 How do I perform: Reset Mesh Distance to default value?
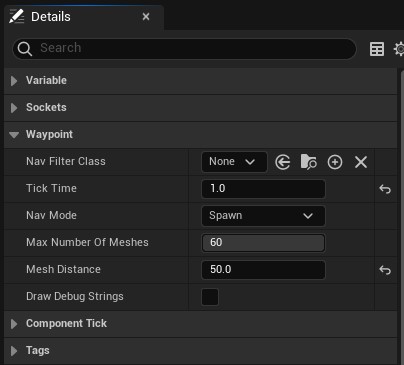[385, 270]
